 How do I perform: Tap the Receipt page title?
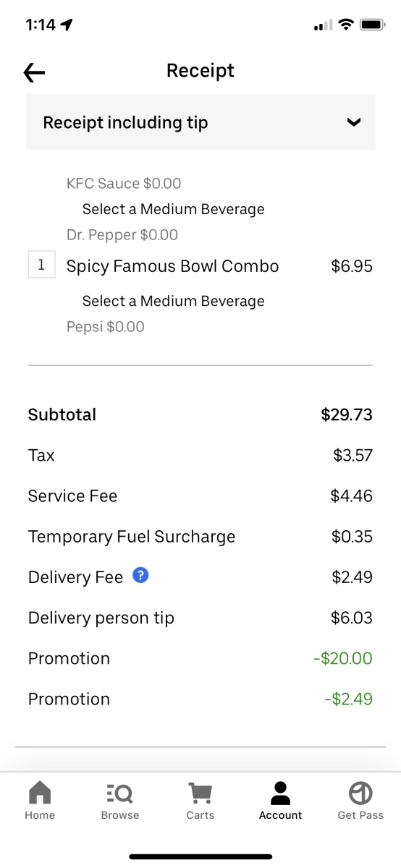(x=200, y=70)
